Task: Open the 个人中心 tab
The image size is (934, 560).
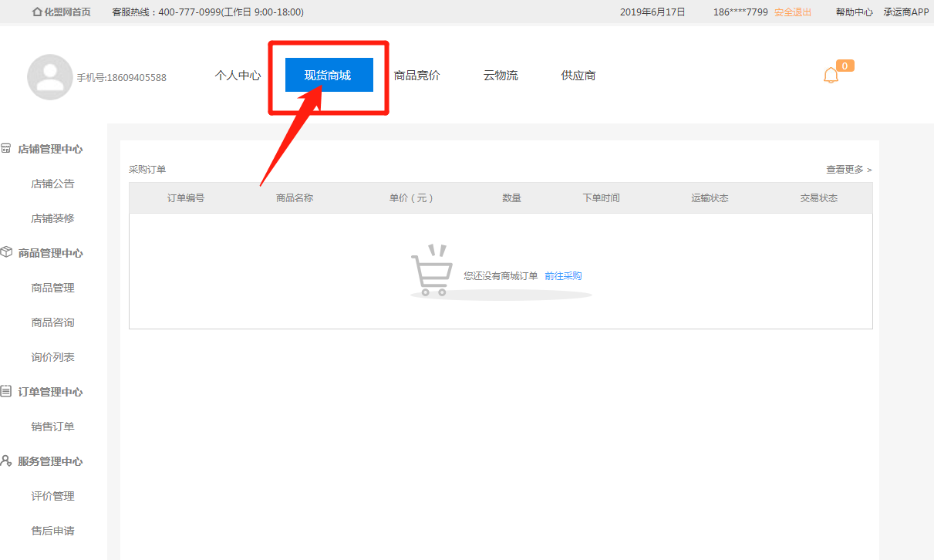Action: point(238,76)
